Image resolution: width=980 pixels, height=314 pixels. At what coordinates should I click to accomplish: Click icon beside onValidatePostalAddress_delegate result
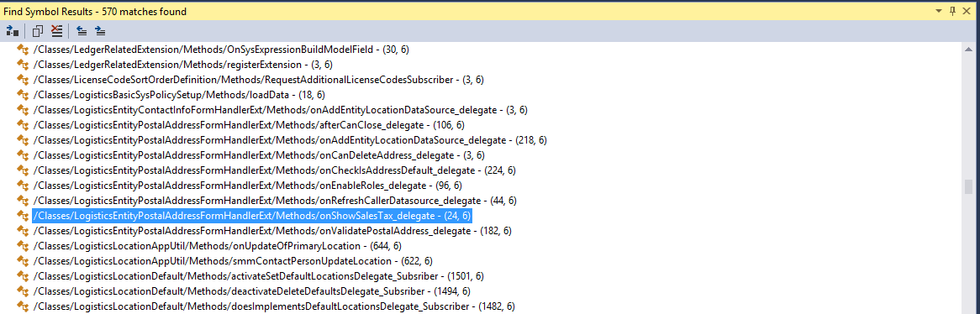click(24, 231)
